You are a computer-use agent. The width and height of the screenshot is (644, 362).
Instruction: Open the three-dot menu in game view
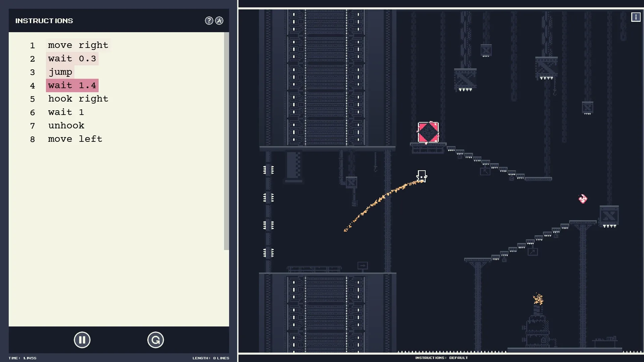pyautogui.click(x=636, y=17)
